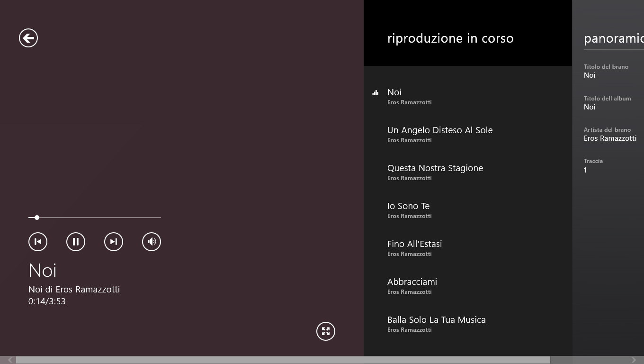
Task: Click the Titolo del brano value Noi
Action: (x=590, y=75)
